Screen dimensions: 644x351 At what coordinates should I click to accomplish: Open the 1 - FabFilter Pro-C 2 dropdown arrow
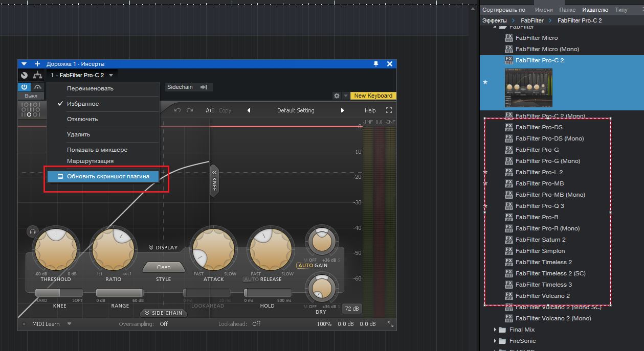coord(111,75)
